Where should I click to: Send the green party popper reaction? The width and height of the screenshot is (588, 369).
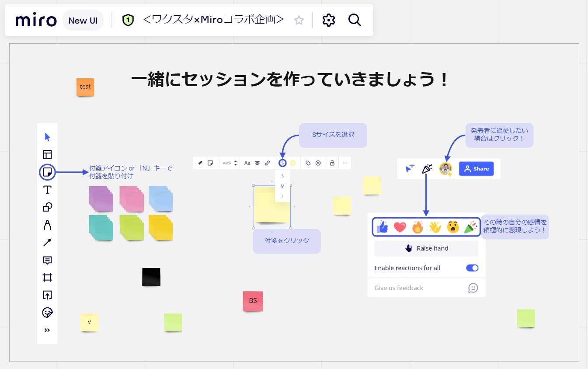pos(470,227)
